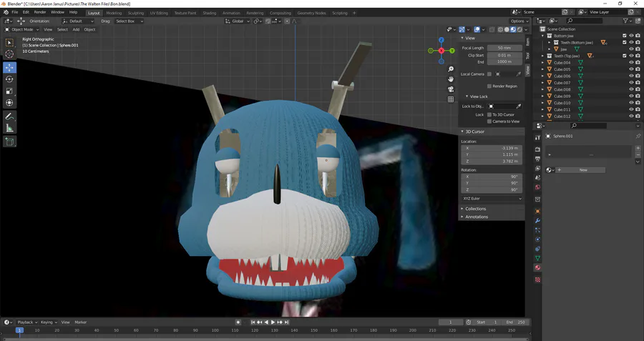Click the Focal Length 50 mm field

504,48
